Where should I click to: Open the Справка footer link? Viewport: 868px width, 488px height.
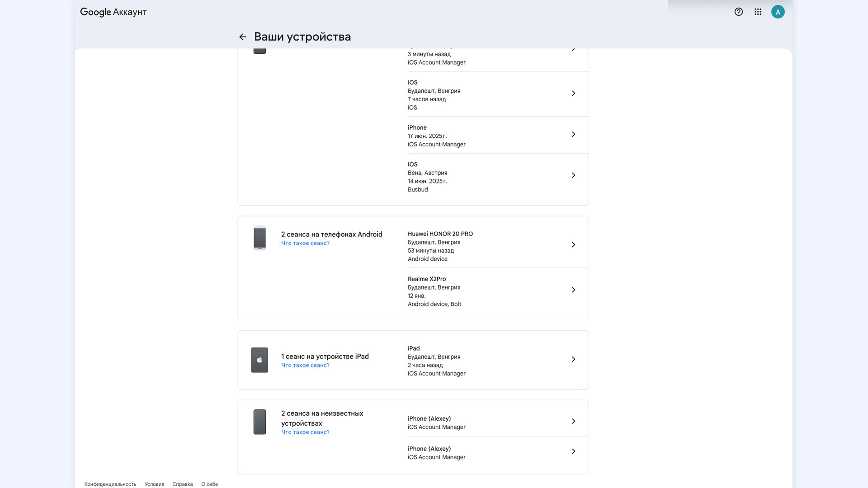pos(182,484)
